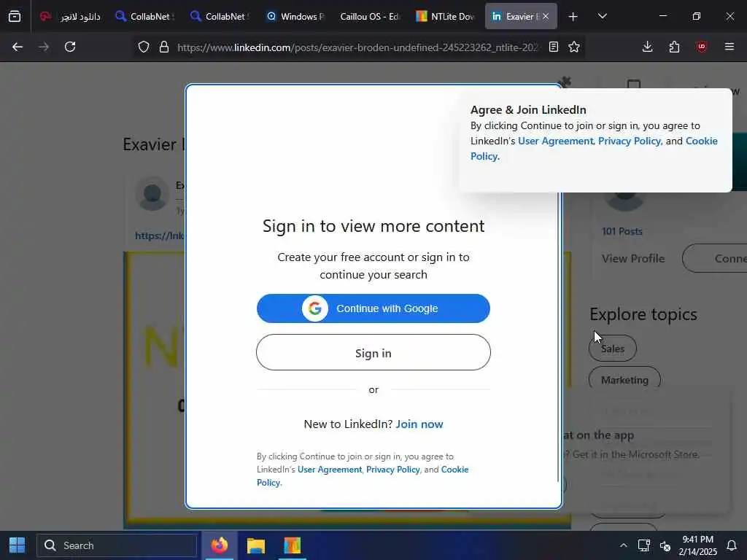Switch to the first CollabNet tab
Image resolution: width=747 pixels, height=560 pixels.
[x=145, y=16]
